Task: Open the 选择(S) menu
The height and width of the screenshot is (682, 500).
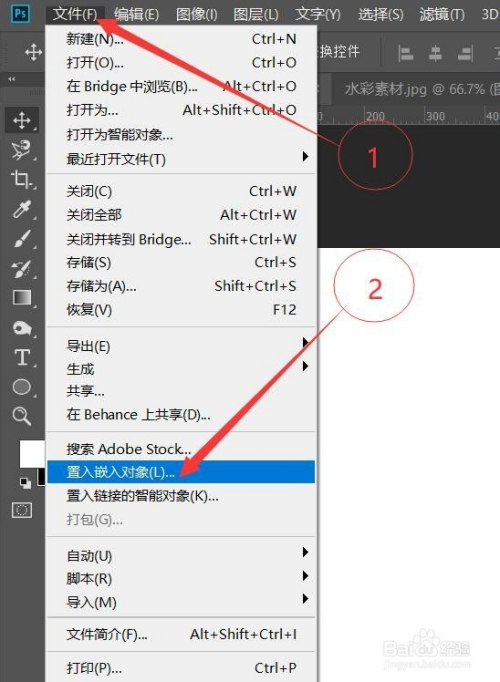Action: (380, 14)
